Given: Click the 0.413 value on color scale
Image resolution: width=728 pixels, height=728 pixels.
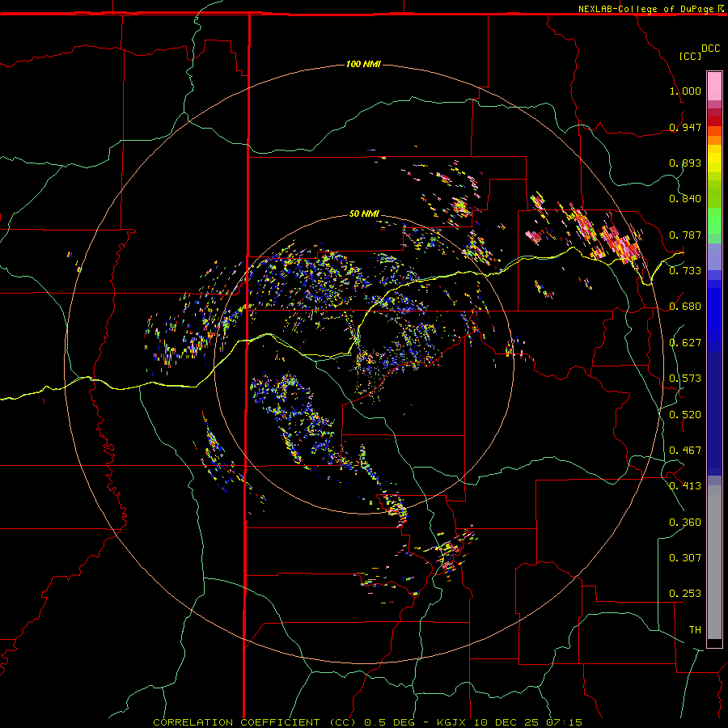Looking at the screenshot, I should pos(685,486).
